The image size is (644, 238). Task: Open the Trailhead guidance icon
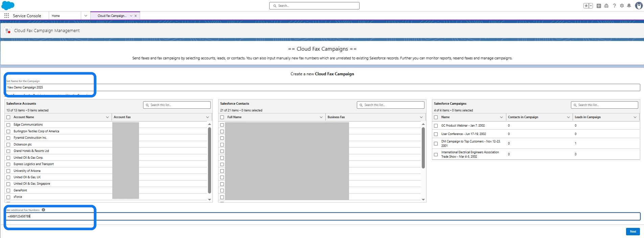coord(606,6)
